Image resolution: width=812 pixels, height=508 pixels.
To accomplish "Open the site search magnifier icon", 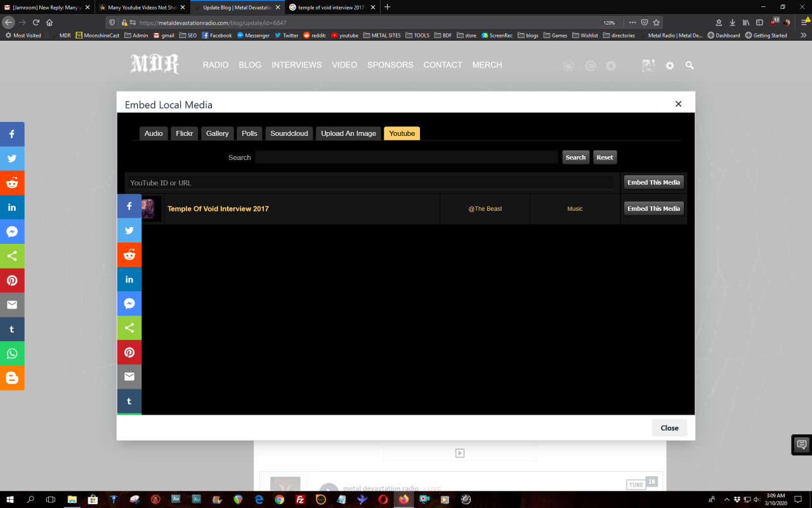I will click(x=690, y=65).
